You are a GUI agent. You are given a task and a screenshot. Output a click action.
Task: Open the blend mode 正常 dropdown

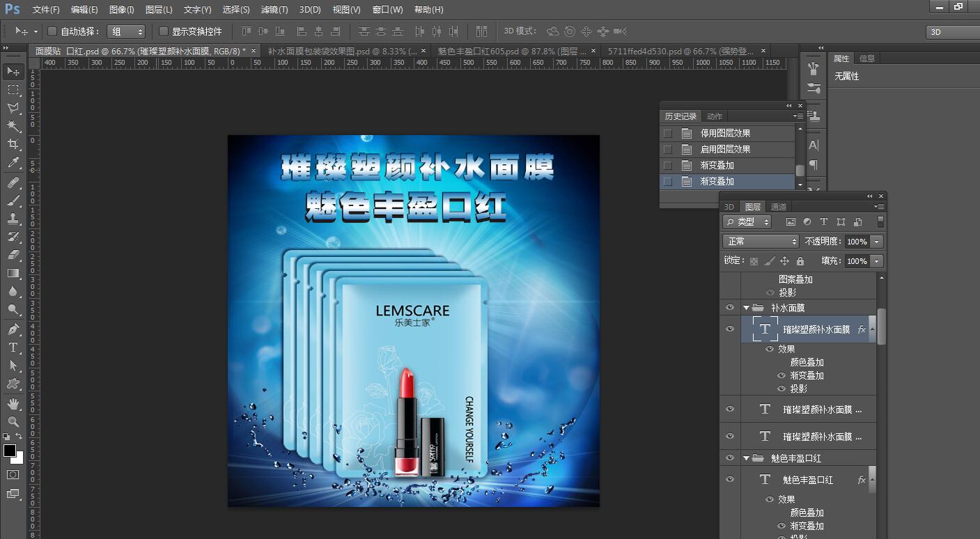[761, 241]
